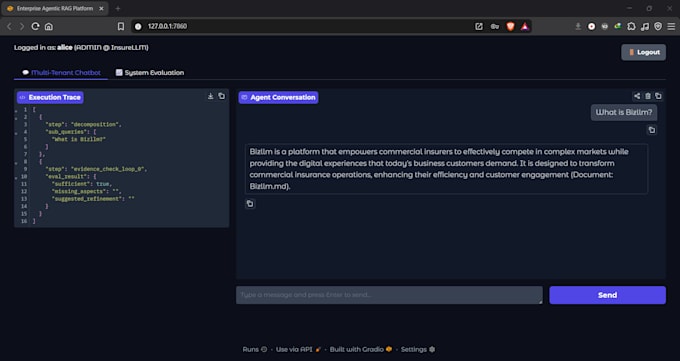Image resolution: width=680 pixels, height=361 pixels.
Task: Click the Execution Trace panel label
Action: point(50,97)
